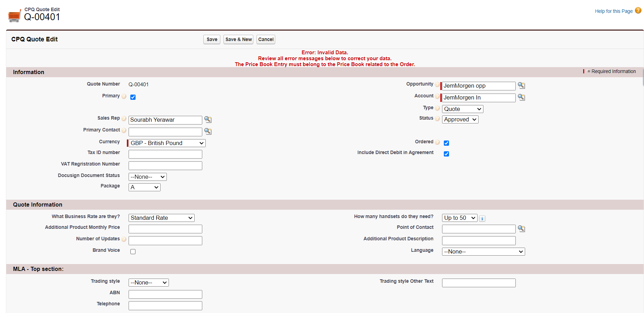Open the Opportunity lookup icon
Image resolution: width=644 pixels, height=313 pixels.
pos(521,86)
